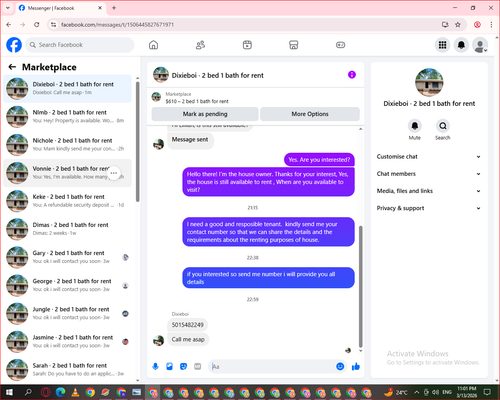Open the Nichole conversation

[68, 145]
